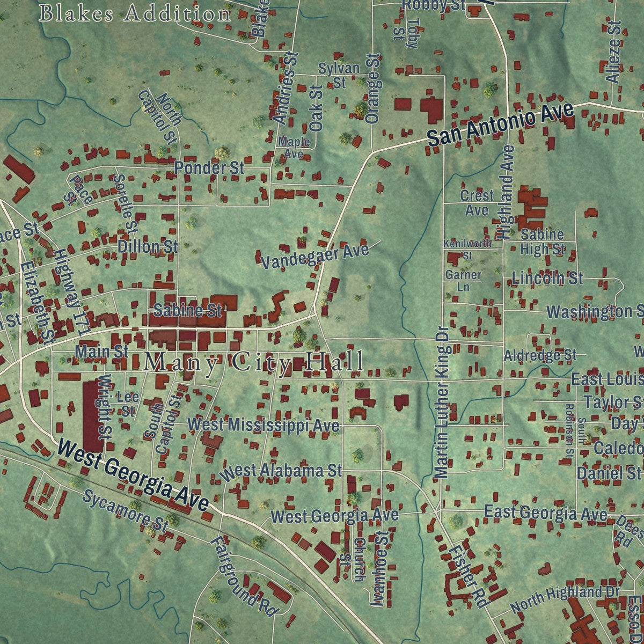Image resolution: width=644 pixels, height=644 pixels.
Task: Select the Aldredge St label
Action: tap(540, 355)
